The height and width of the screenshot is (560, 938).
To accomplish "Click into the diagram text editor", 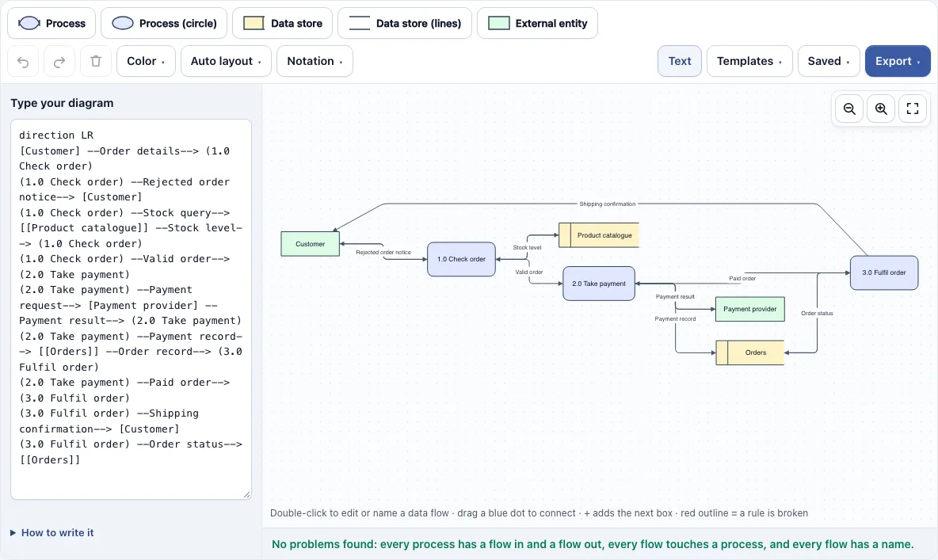I will tap(131, 309).
